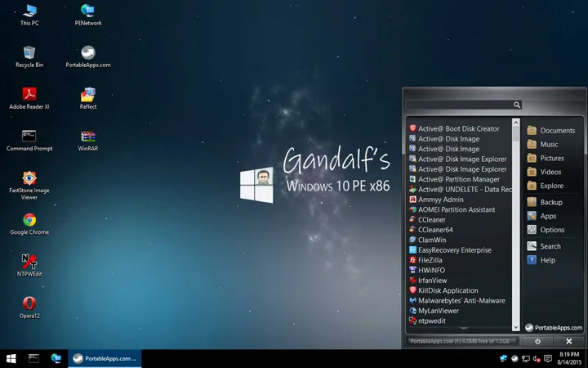This screenshot has width=588, height=368.
Task: Click the PortableApps menu search field
Action: [464, 105]
